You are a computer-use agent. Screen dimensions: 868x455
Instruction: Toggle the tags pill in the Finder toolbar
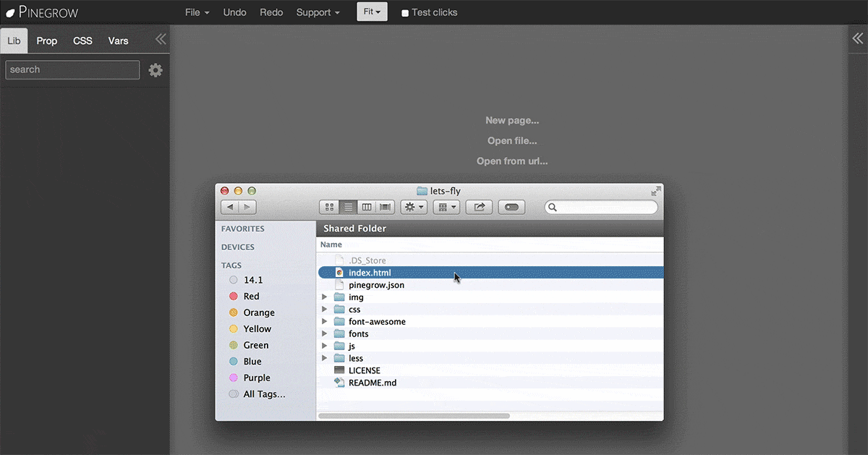point(511,207)
